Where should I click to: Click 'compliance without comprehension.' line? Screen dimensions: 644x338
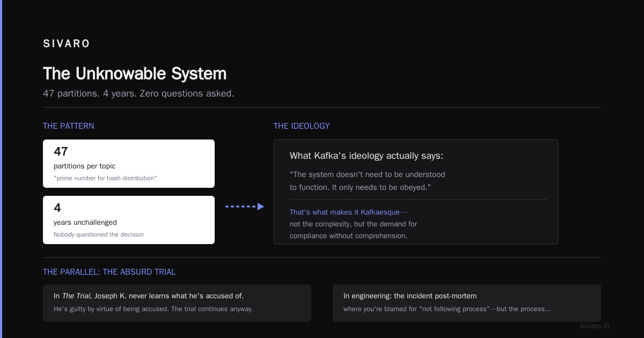tap(349, 236)
